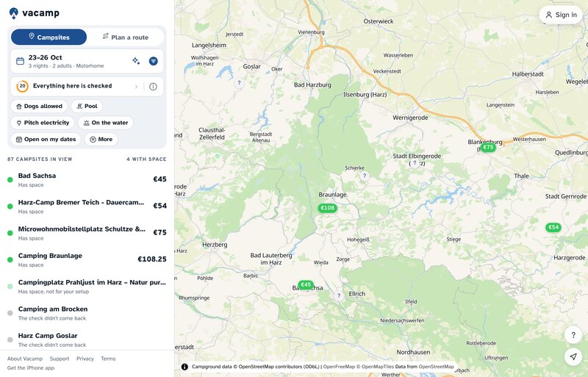Click the progress ring showing 20
The width and height of the screenshot is (588, 377).
point(23,86)
